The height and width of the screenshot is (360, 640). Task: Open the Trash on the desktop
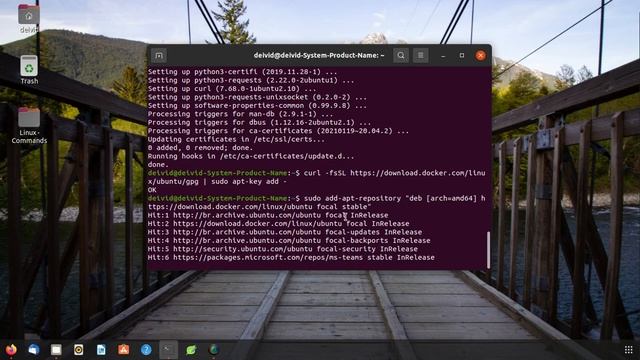(29, 70)
